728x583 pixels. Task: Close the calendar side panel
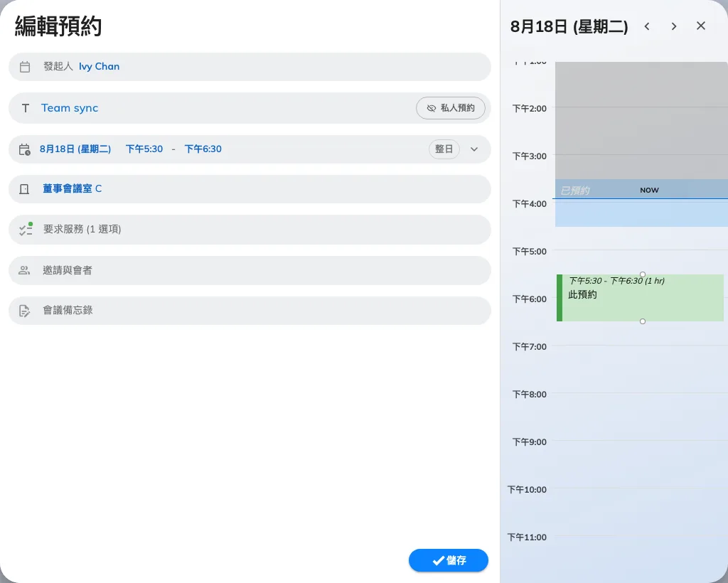point(701,26)
